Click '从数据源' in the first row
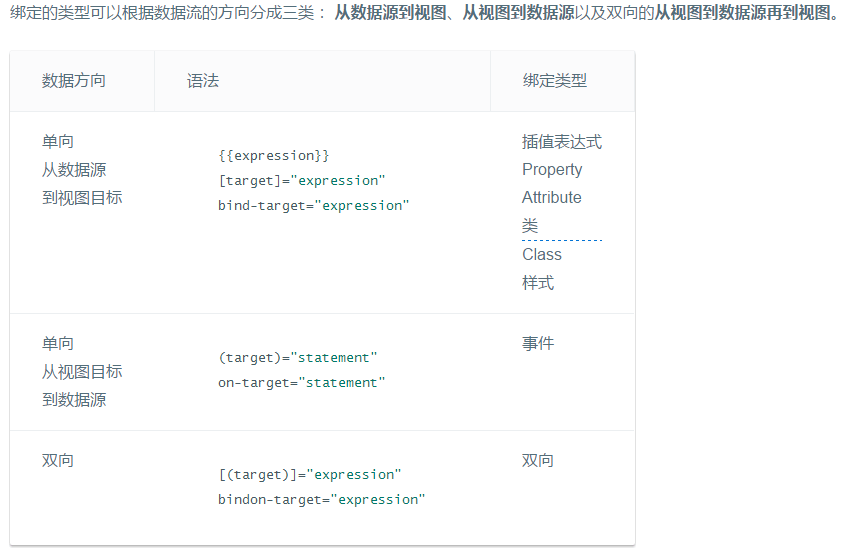843x552 pixels. pos(74,170)
